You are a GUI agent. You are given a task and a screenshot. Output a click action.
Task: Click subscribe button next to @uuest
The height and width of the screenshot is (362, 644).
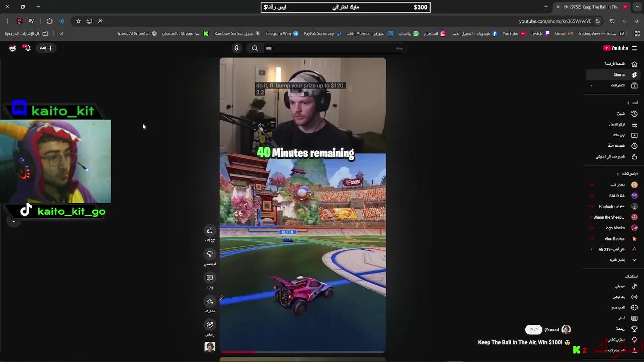[x=534, y=330]
